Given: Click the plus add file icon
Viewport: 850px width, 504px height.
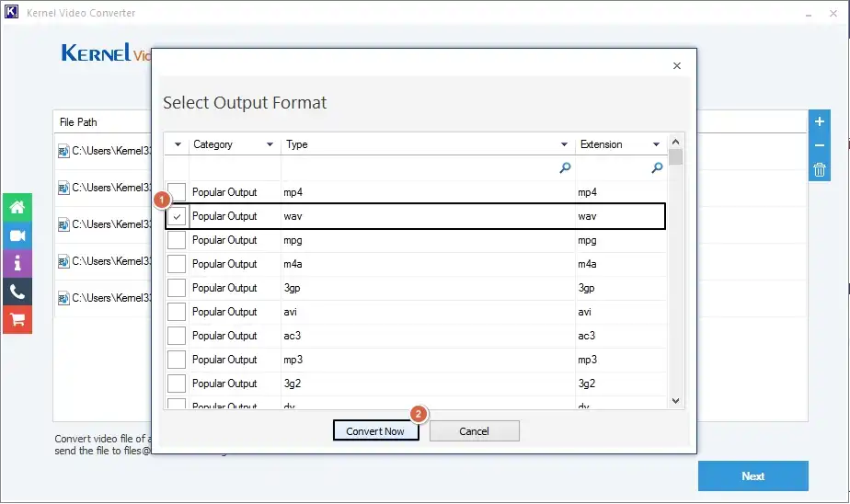Looking at the screenshot, I should pyautogui.click(x=819, y=121).
